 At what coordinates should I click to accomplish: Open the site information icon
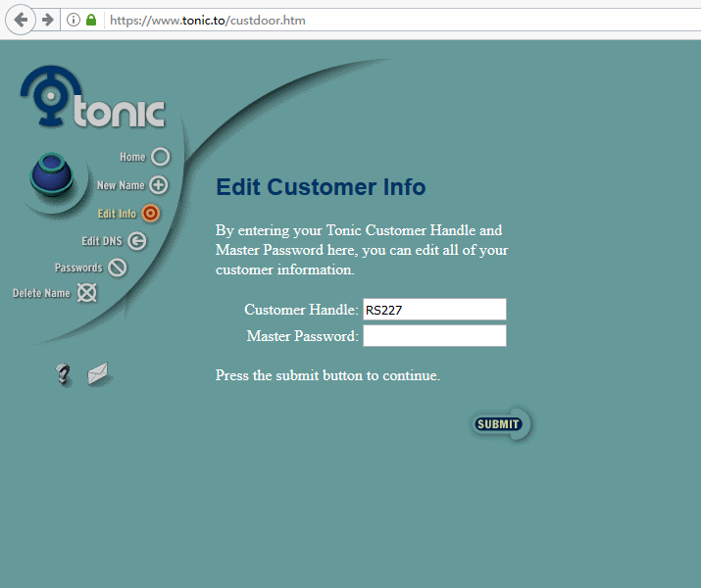coord(74,20)
